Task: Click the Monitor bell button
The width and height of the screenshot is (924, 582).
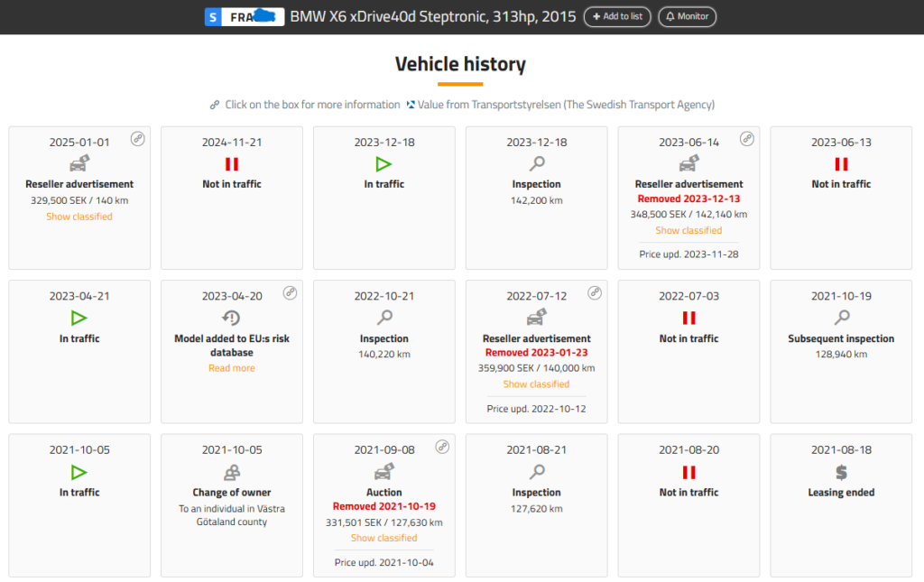Action: tap(687, 17)
